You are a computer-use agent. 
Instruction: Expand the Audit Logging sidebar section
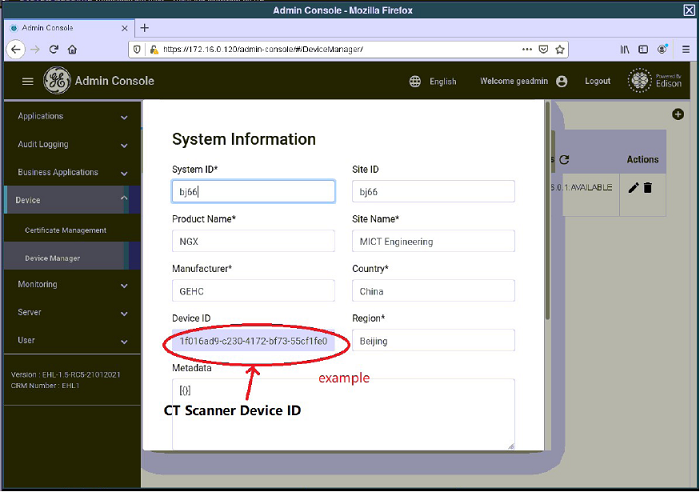[70, 144]
